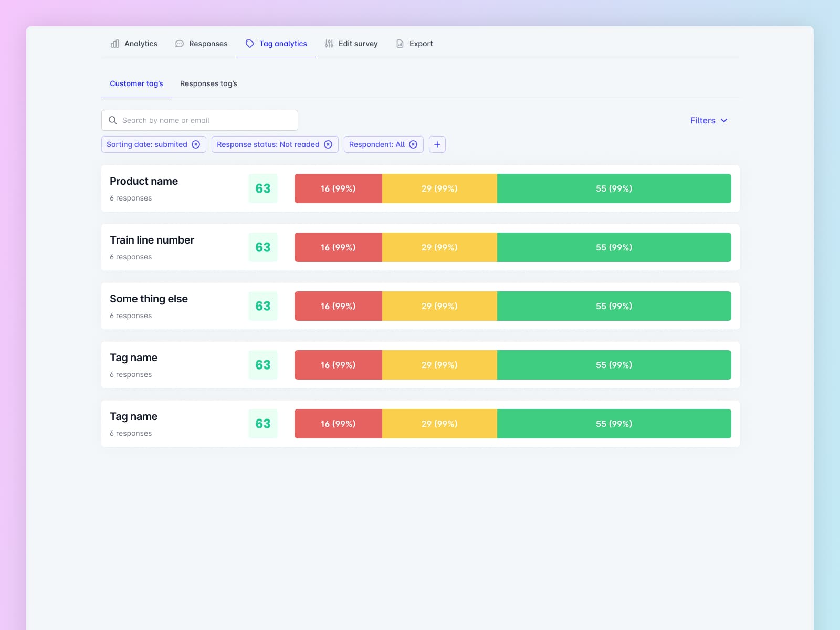The height and width of the screenshot is (630, 840).
Task: Click the Edit survey sliders icon
Action: pyautogui.click(x=330, y=44)
